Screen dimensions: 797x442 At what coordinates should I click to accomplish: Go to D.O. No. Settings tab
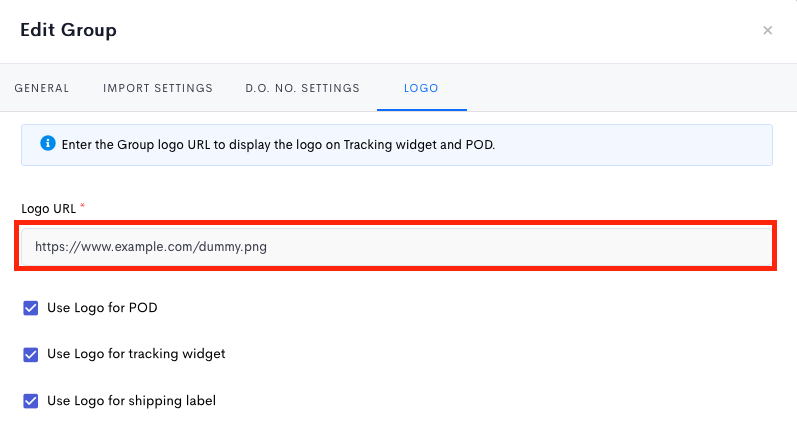pos(302,88)
